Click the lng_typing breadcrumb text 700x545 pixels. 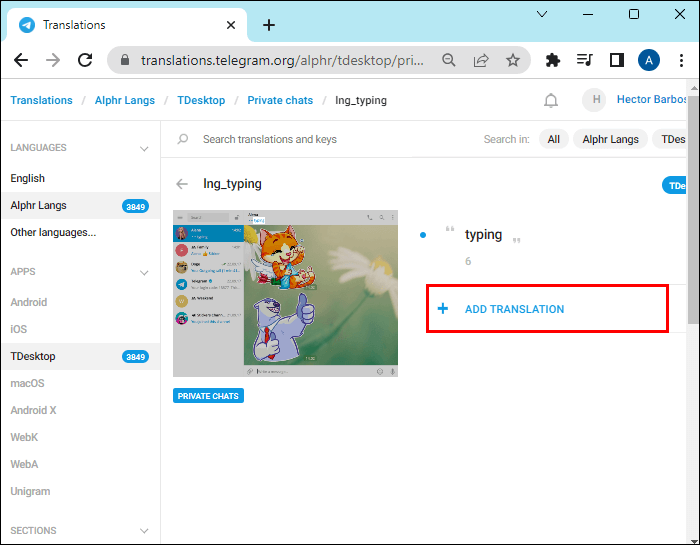pos(361,100)
